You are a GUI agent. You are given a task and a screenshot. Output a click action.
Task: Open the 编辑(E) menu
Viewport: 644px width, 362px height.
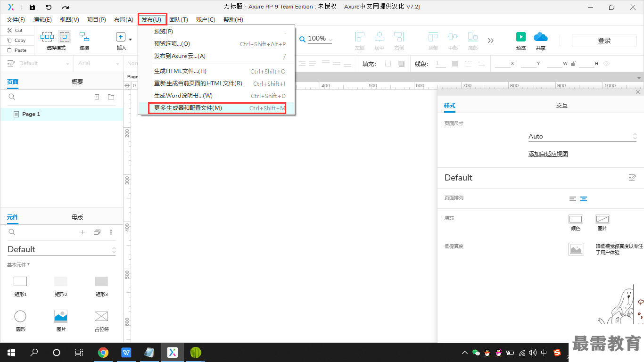(x=42, y=20)
